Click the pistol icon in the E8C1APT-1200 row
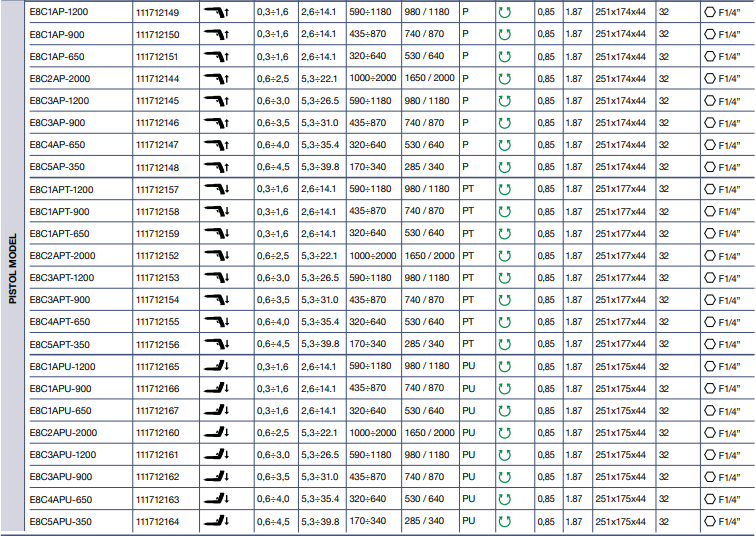The image size is (756, 536). coord(216,189)
